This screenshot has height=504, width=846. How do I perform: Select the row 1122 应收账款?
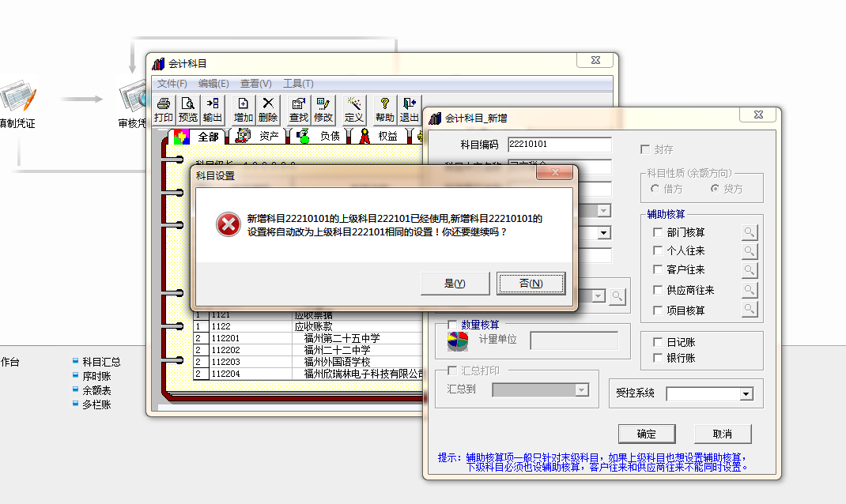tap(308, 326)
